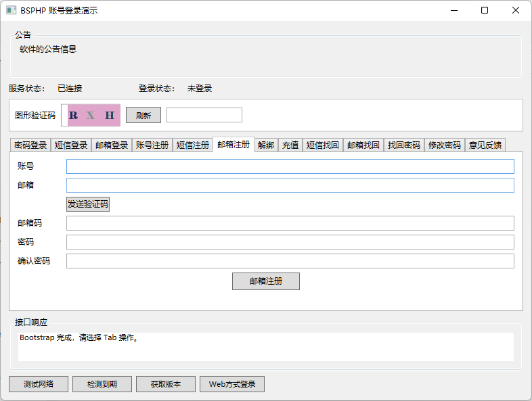The width and height of the screenshot is (532, 401).
Task: Run the 测试网络 button
Action: [x=39, y=384]
